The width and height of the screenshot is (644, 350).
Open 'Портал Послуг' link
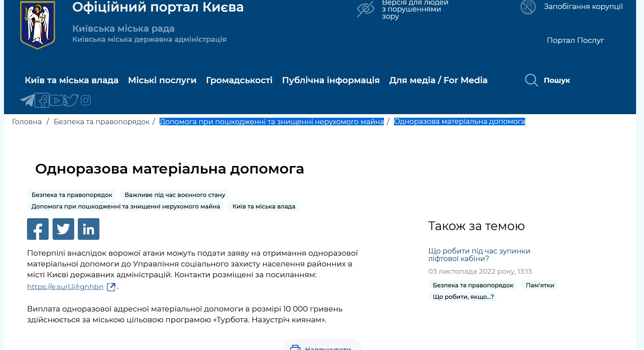point(575,40)
